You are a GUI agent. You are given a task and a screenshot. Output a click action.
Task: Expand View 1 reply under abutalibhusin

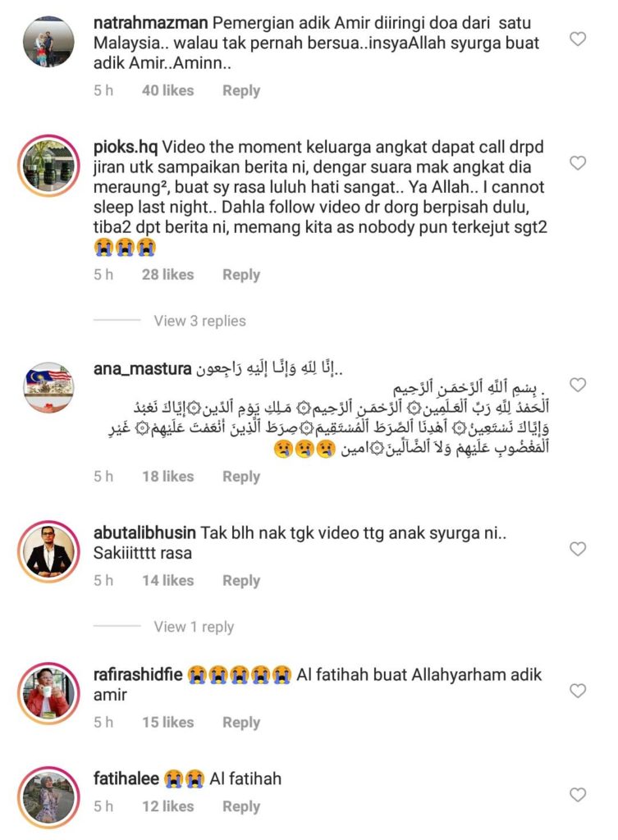[194, 627]
